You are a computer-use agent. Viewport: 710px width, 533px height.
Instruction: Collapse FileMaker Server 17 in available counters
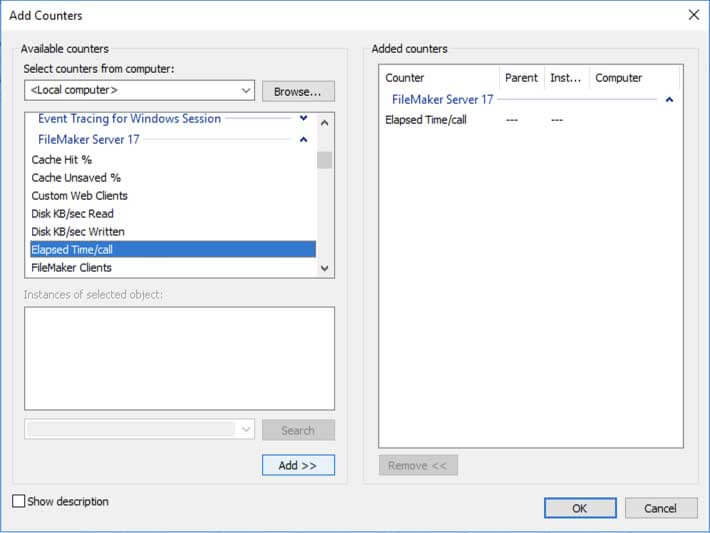pos(303,139)
